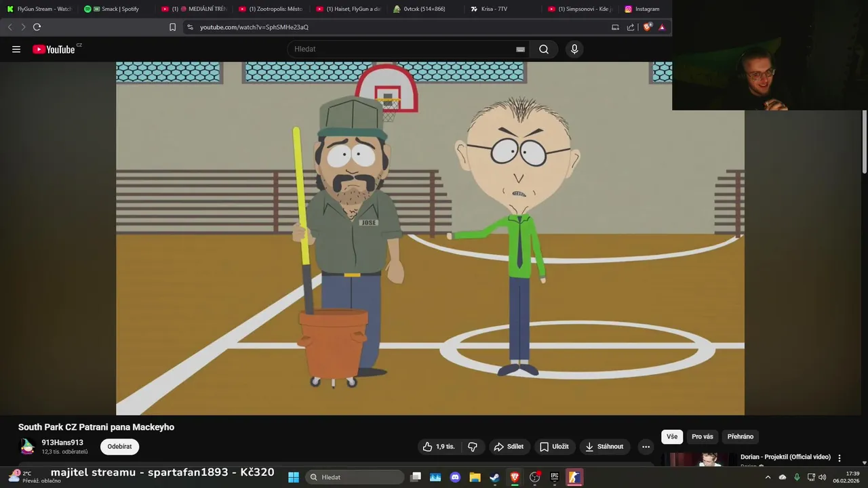Open Discord from the taskbar
The height and width of the screenshot is (488, 868).
tap(455, 477)
